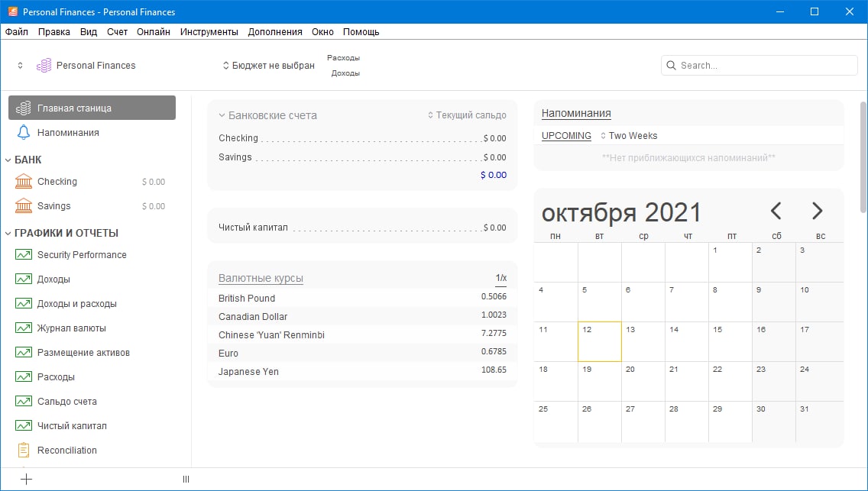Viewport: 868px width, 491px height.
Task: Click the Japanese Yen rate row
Action: [362, 370]
